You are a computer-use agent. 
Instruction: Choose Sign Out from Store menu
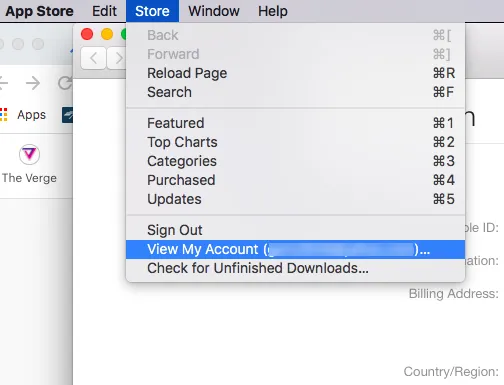tap(295, 230)
